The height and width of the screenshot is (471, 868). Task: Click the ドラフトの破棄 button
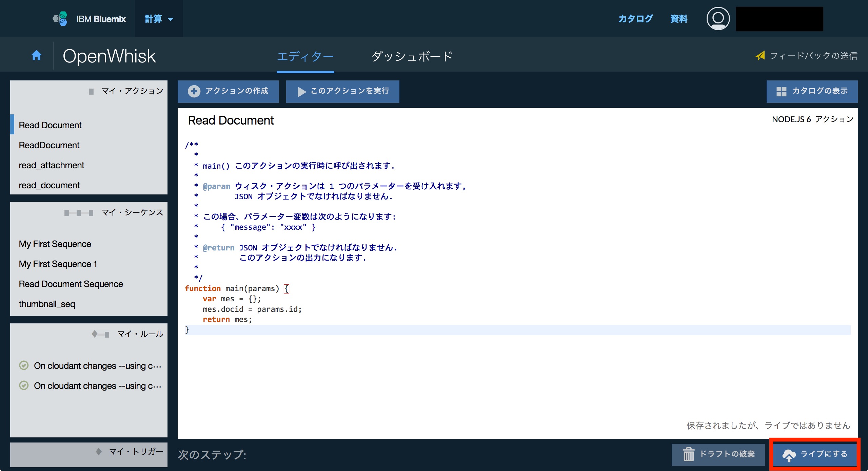pyautogui.click(x=718, y=454)
